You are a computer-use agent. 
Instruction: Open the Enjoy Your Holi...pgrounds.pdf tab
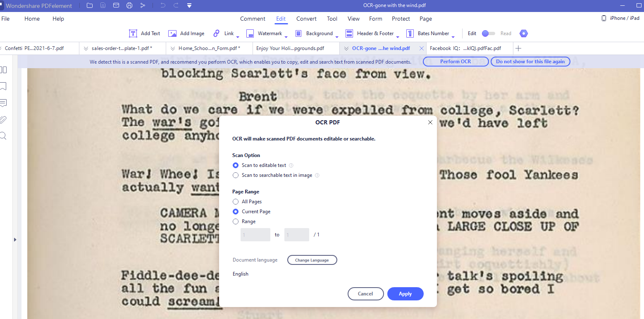(296, 48)
